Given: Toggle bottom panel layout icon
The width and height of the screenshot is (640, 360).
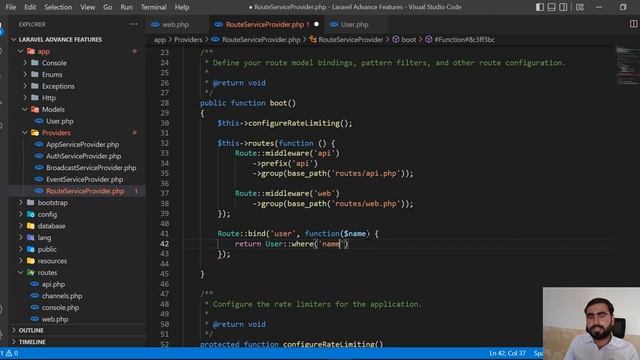Looking at the screenshot, I should pos(551,7).
